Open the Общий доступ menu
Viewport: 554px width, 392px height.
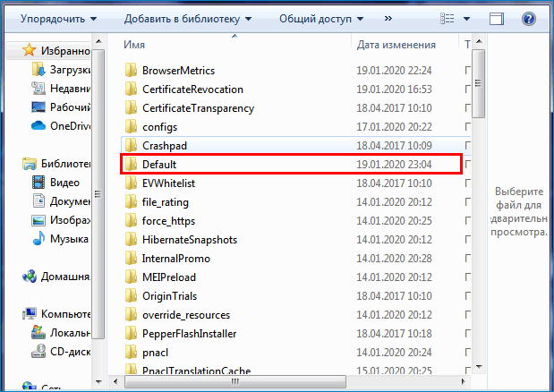(x=320, y=18)
